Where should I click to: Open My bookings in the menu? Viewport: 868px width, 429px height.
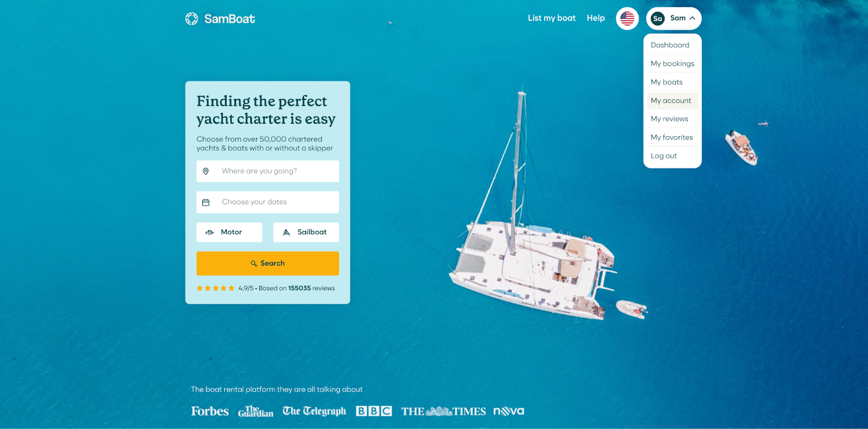(672, 63)
